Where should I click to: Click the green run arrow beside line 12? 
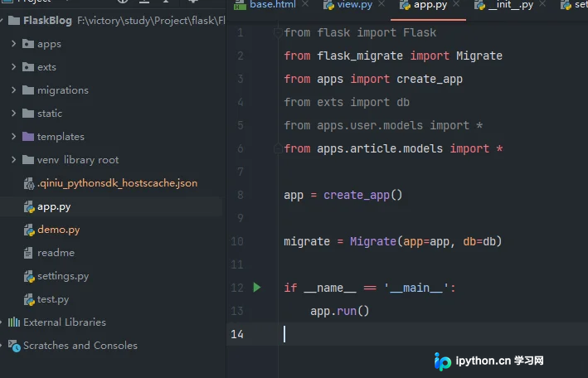pyautogui.click(x=257, y=288)
